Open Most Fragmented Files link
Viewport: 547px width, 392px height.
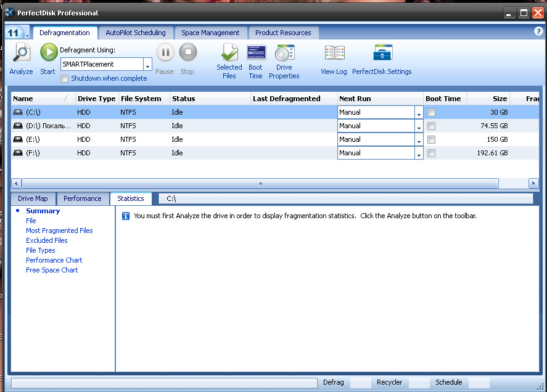(x=59, y=231)
